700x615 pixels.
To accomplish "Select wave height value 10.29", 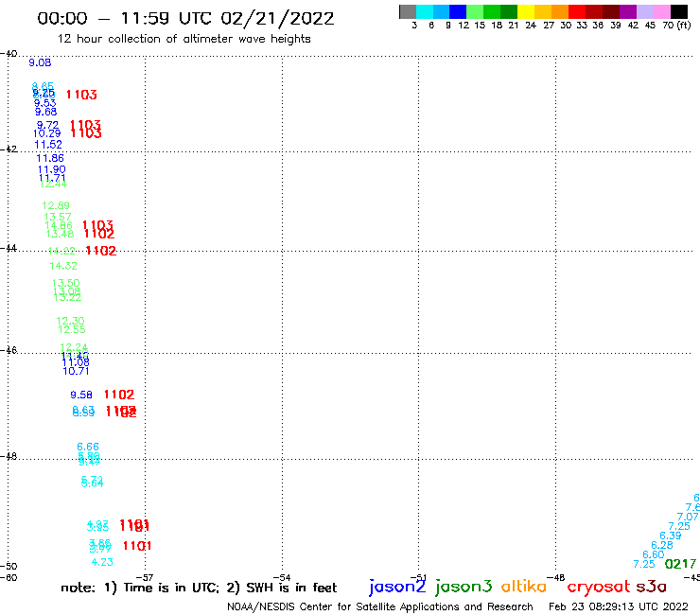I will tap(47, 133).
